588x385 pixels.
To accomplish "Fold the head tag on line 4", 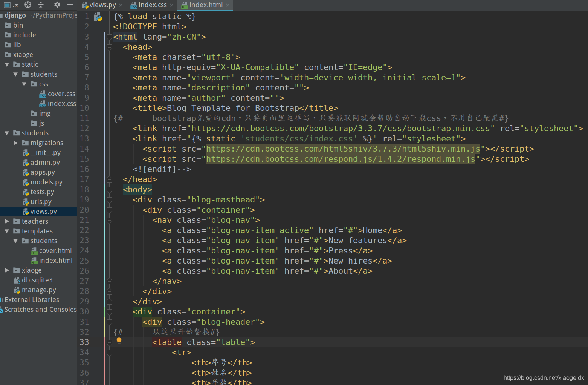I will click(109, 47).
